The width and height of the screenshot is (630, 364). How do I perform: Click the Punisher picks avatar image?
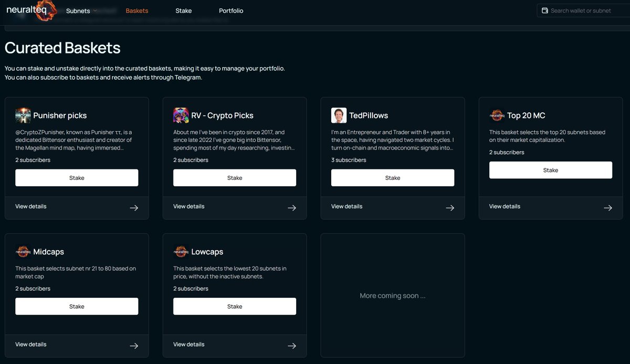pos(23,115)
